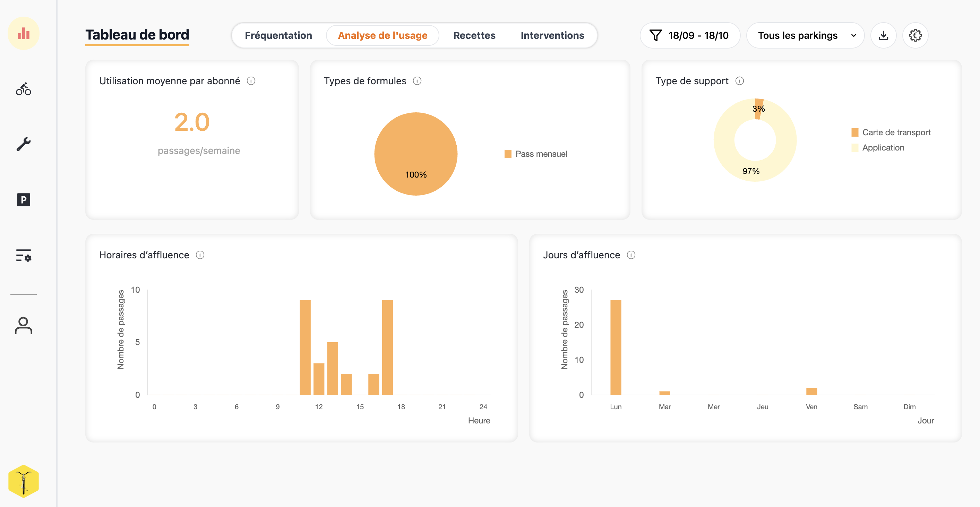This screenshot has height=507, width=980.
Task: Open the Interventions tab
Action: pos(552,35)
